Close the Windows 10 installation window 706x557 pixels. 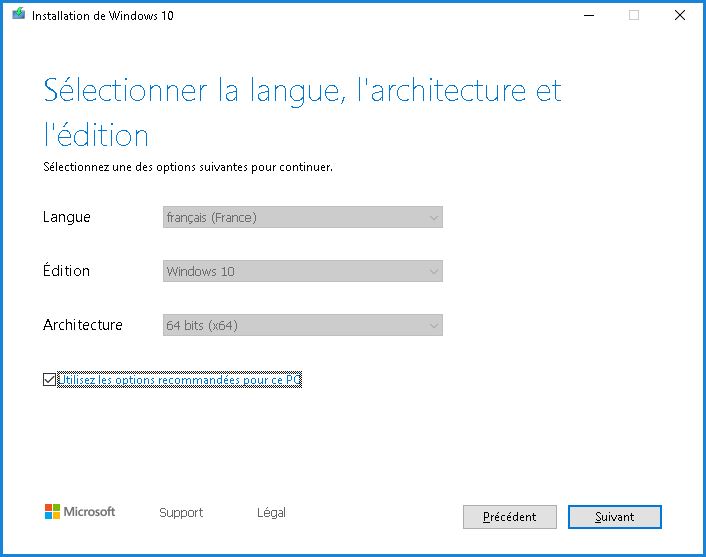[680, 15]
